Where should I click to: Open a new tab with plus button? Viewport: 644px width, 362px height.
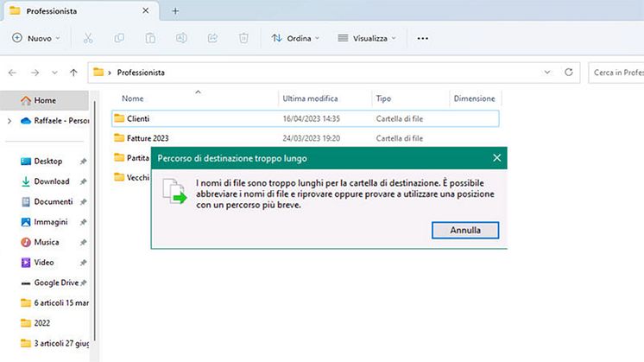(175, 11)
